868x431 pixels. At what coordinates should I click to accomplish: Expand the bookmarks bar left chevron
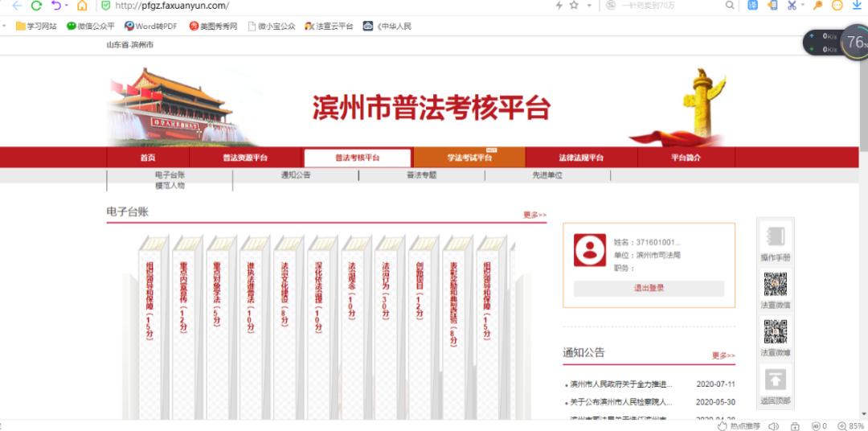coord(5,26)
